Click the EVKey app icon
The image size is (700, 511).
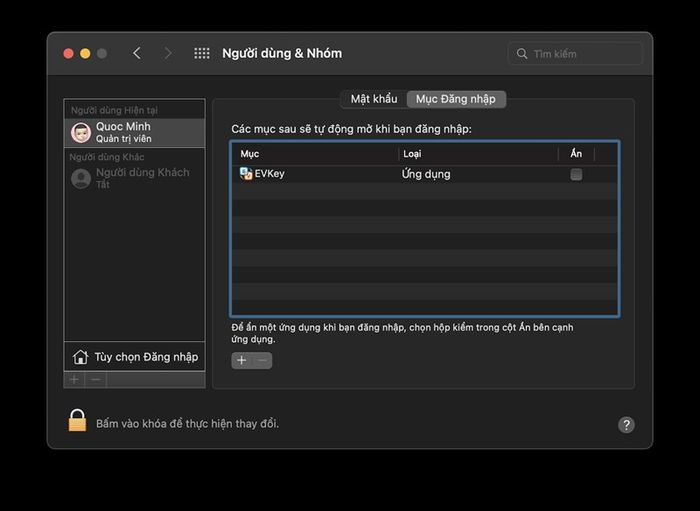[x=246, y=174]
